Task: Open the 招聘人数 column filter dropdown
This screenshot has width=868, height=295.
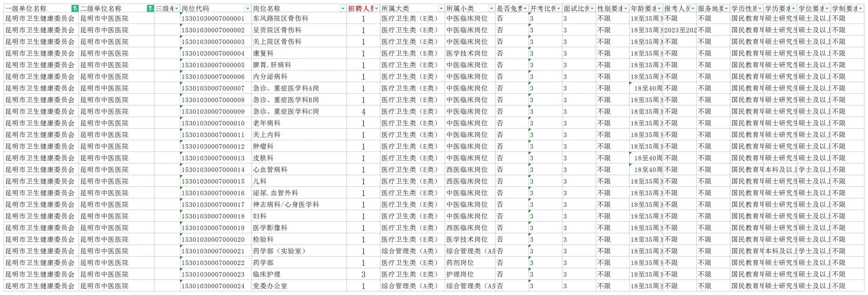Action: coord(376,8)
